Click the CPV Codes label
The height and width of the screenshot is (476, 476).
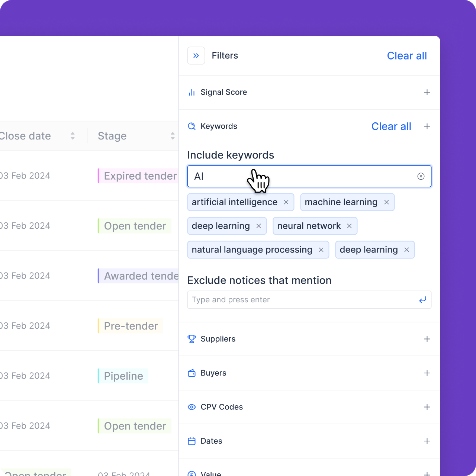pos(222,407)
